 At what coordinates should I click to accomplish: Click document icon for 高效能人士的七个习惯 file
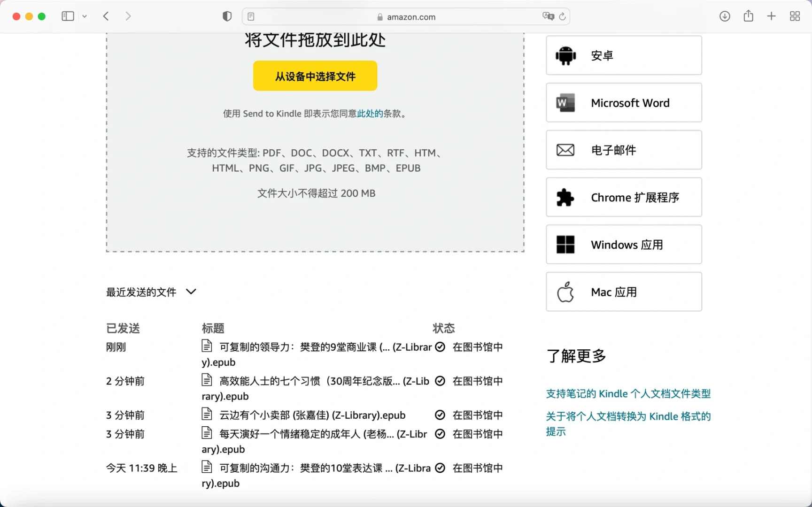coord(207,380)
